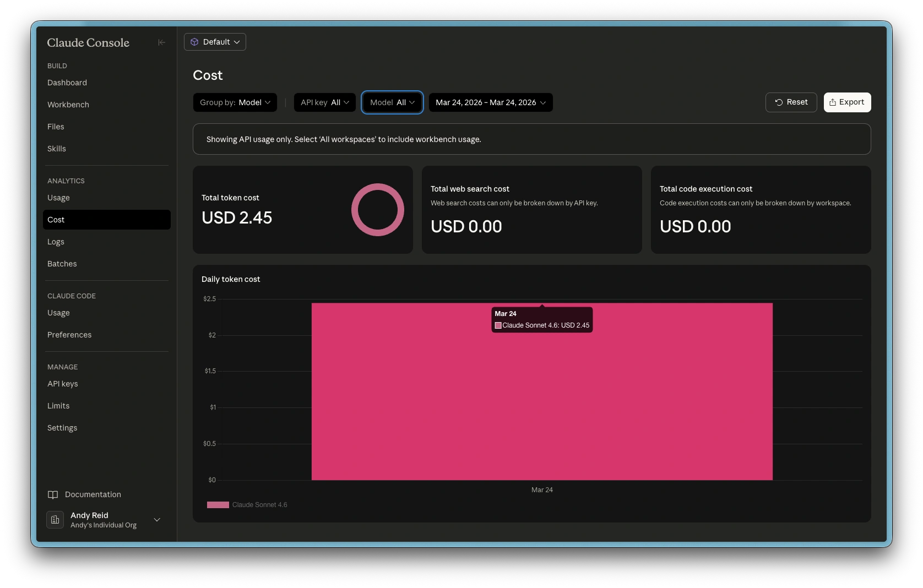
Task: Click the Export button
Action: tap(847, 102)
